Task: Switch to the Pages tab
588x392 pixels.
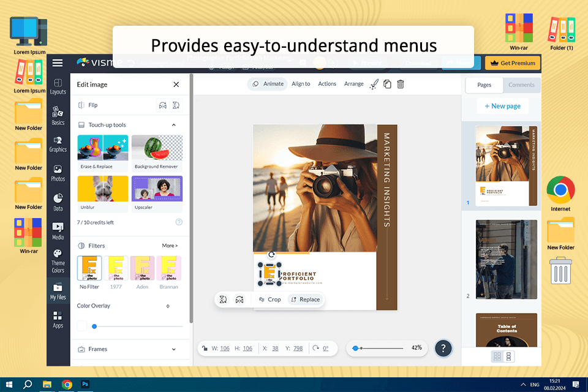Action: [x=484, y=85]
